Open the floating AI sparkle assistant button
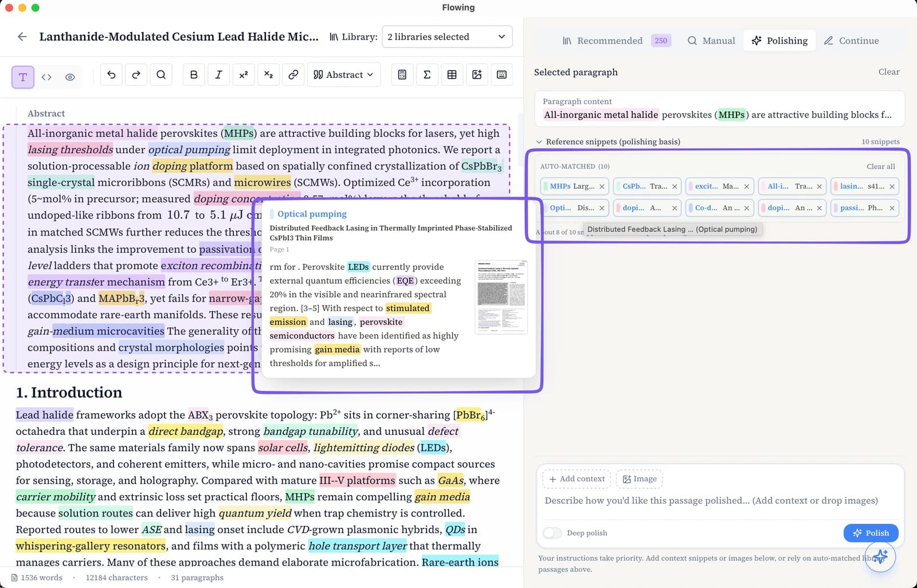The height and width of the screenshot is (588, 917). [x=880, y=556]
